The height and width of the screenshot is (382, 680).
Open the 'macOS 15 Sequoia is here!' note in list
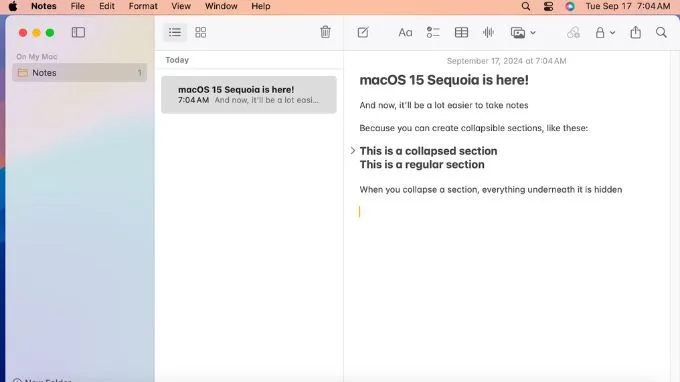pyautogui.click(x=249, y=95)
